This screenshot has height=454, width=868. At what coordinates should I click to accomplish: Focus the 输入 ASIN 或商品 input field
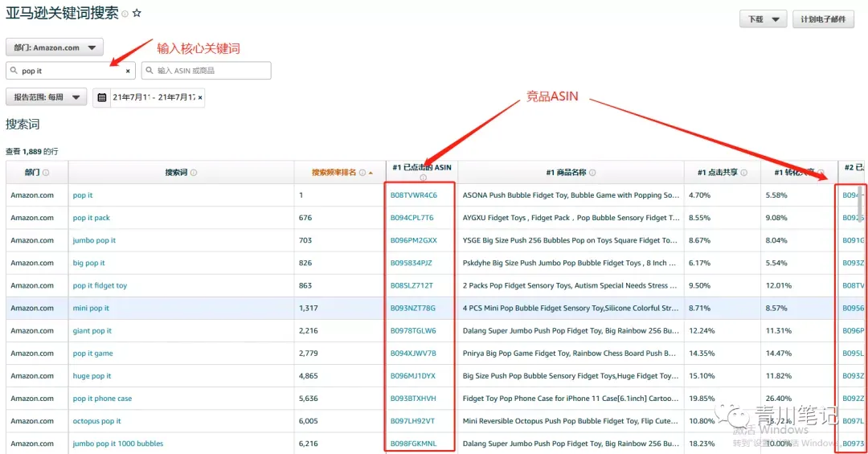click(207, 71)
